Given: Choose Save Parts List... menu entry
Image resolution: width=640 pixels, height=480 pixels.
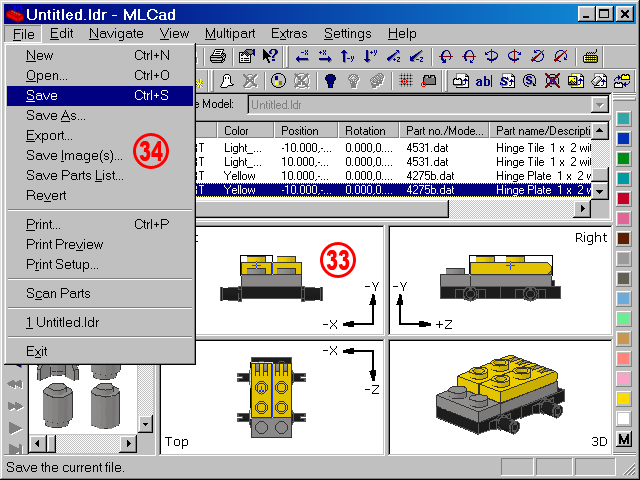Looking at the screenshot, I should point(100,176).
